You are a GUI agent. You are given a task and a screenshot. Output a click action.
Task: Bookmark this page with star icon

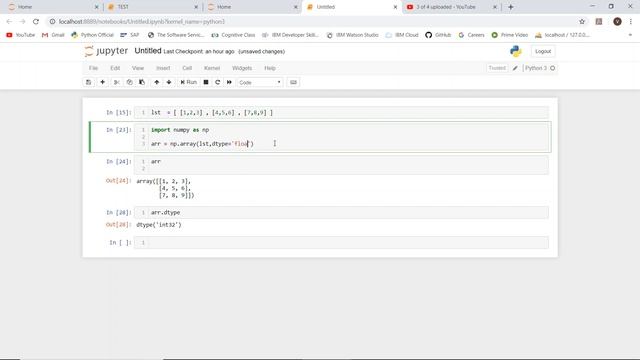pos(582,22)
